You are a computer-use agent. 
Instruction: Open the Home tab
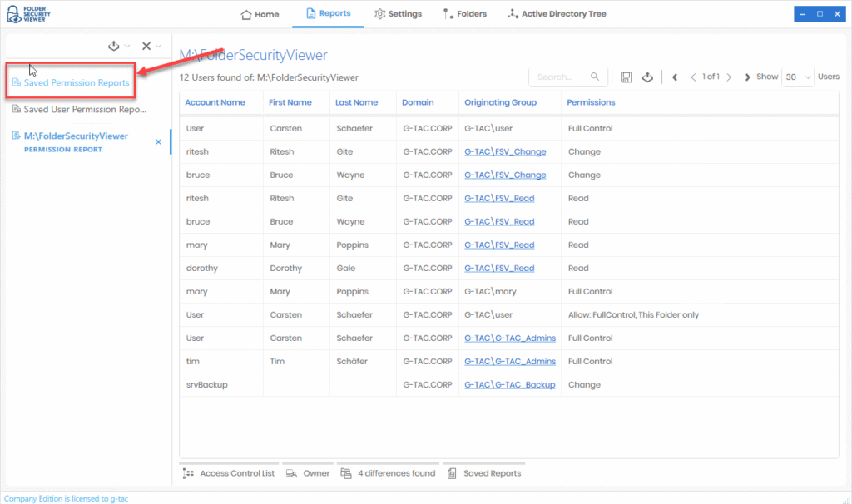[260, 14]
